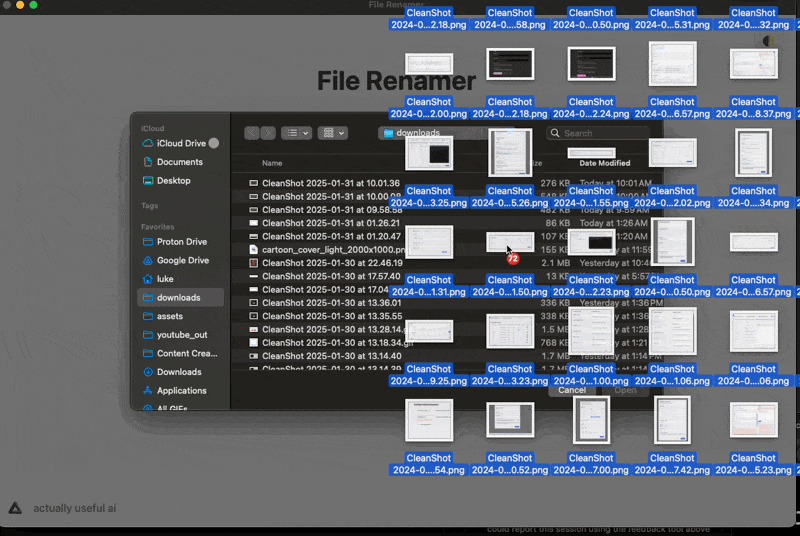Click Cancel in the file dialog
Image resolution: width=800 pixels, height=536 pixels.
(x=572, y=390)
